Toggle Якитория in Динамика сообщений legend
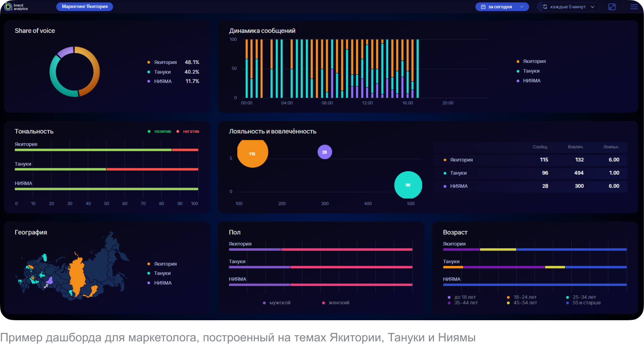Image resolution: width=644 pixels, height=344 pixels. 531,61
